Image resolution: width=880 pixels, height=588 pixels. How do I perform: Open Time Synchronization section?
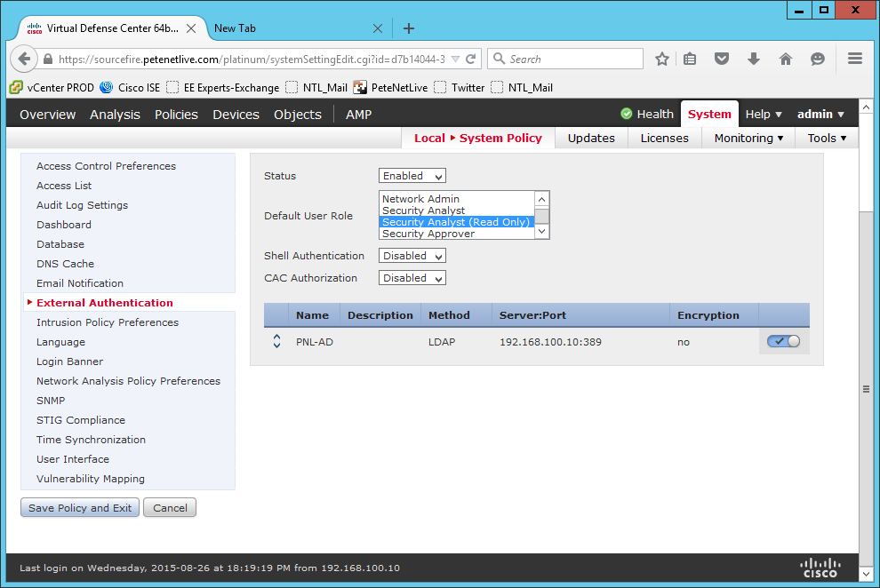[x=91, y=440]
